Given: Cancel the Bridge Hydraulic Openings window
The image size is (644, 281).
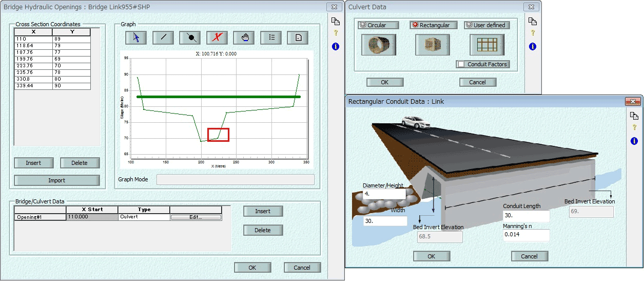Looking at the screenshot, I should pyautogui.click(x=302, y=267).
